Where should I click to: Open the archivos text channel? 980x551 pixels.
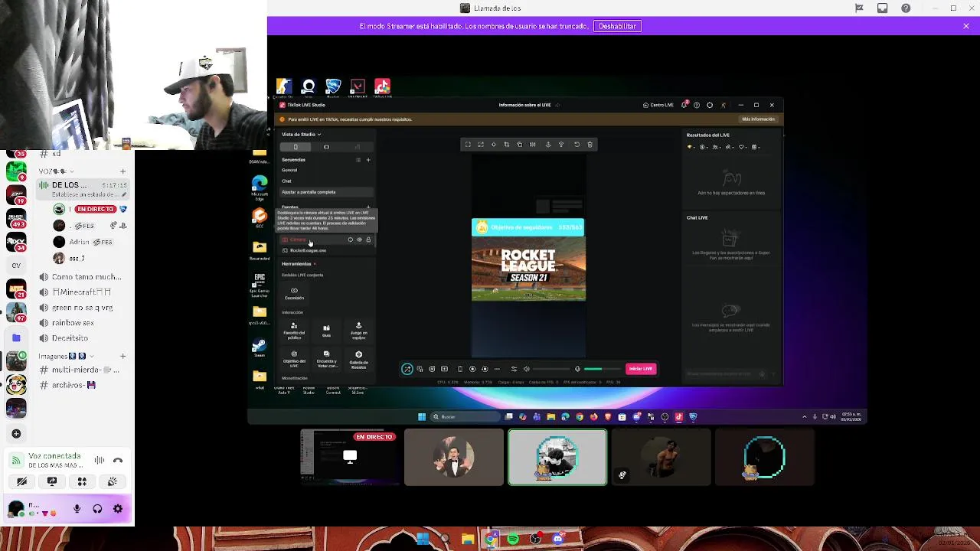coord(83,385)
